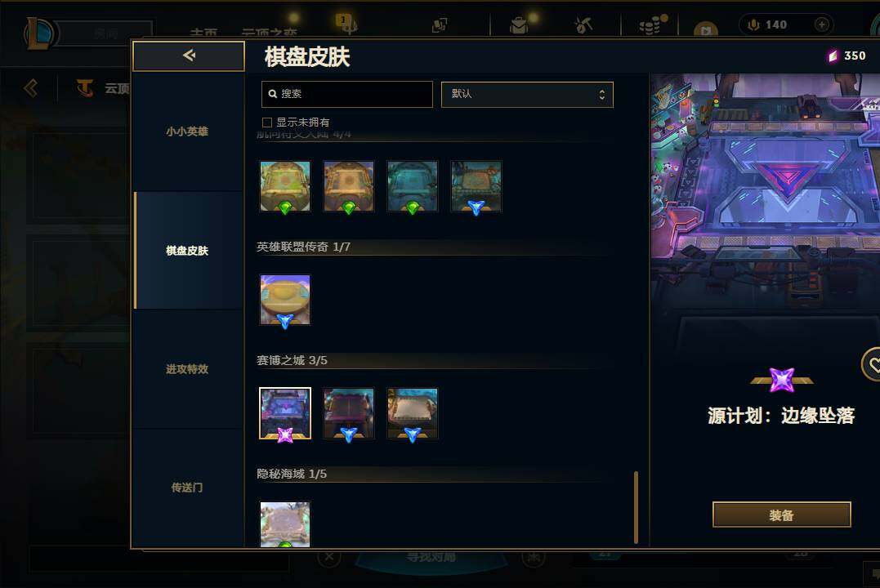Click the heart favorite icon beside arena preview

(x=872, y=365)
